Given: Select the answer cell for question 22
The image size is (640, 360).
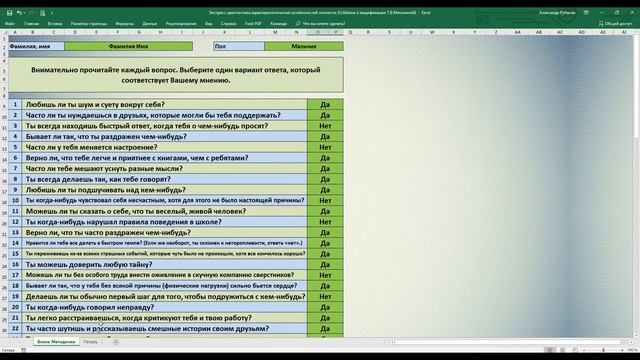Looking at the screenshot, I should pos(325,329).
